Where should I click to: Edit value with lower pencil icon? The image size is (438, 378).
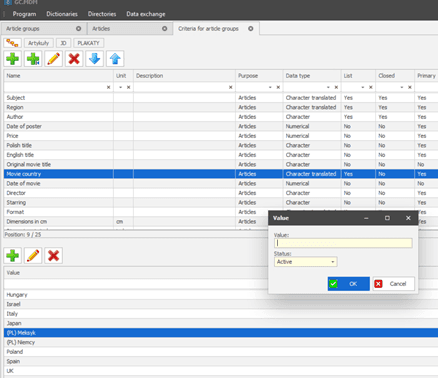(x=33, y=256)
